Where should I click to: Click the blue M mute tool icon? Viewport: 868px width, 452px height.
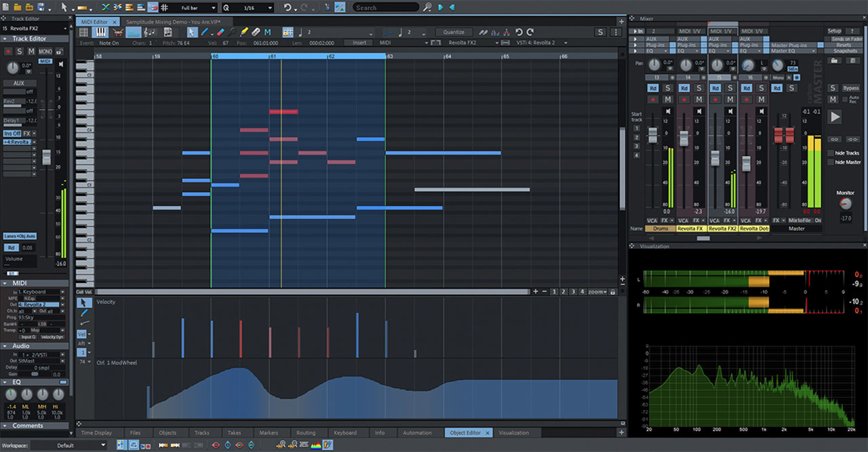[267, 32]
